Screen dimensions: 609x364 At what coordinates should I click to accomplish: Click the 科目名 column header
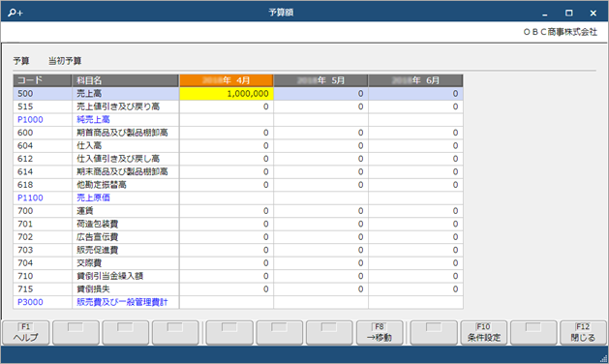(125, 80)
